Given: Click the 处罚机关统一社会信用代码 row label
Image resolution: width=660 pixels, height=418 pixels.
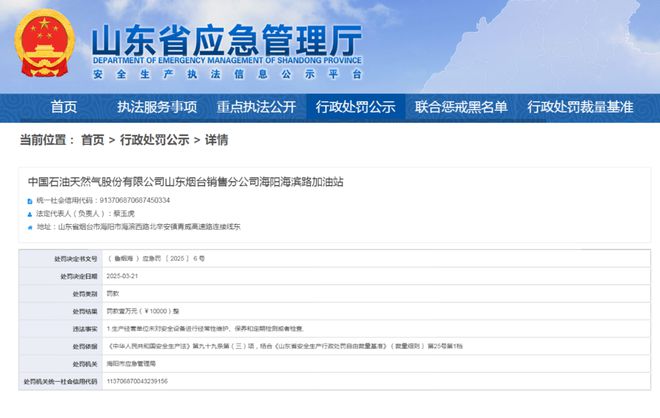Looking at the screenshot, I should 61,382.
